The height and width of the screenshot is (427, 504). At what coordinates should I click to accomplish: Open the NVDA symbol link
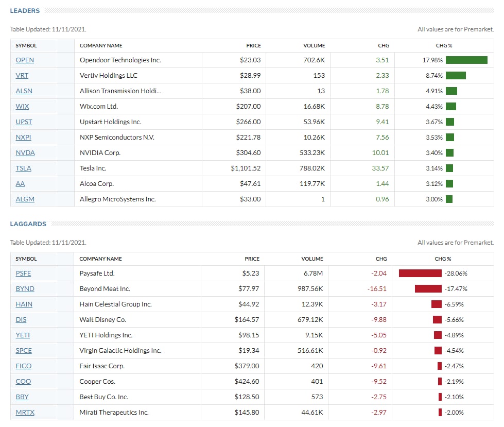[25, 153]
